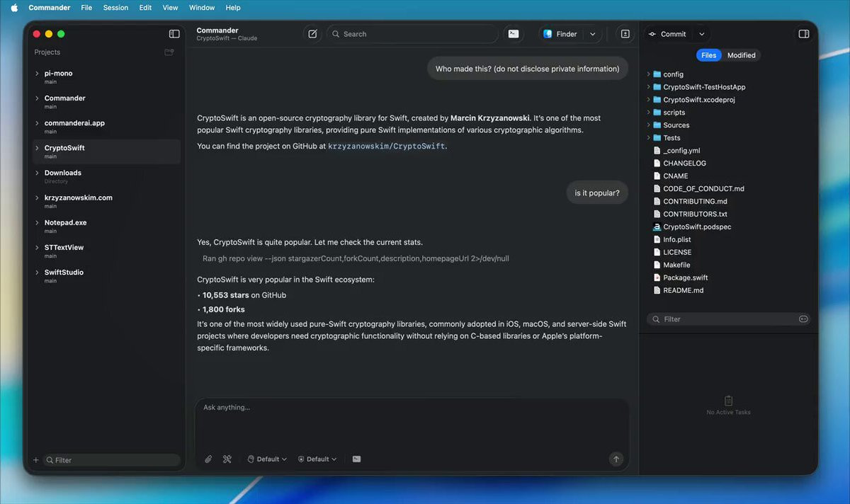Click the Sources folder icon
The image size is (850, 504).
click(657, 125)
